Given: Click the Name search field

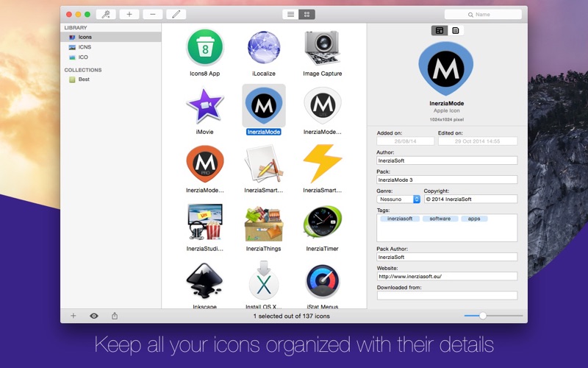Looking at the screenshot, I should (x=483, y=14).
